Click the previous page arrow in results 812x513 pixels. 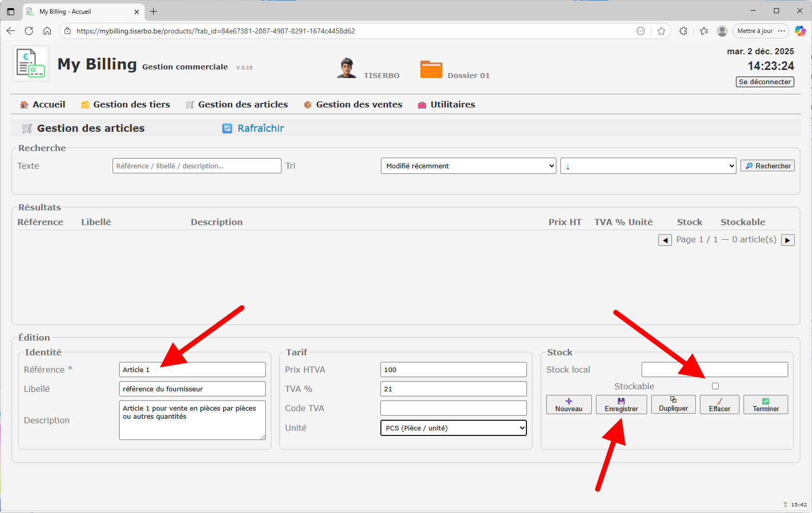(664, 240)
